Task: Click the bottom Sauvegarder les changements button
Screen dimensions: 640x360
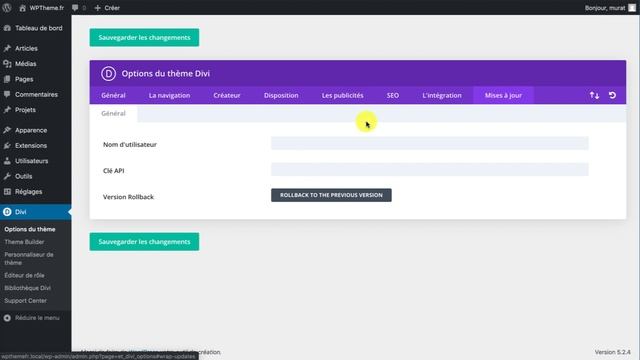Action: [144, 242]
